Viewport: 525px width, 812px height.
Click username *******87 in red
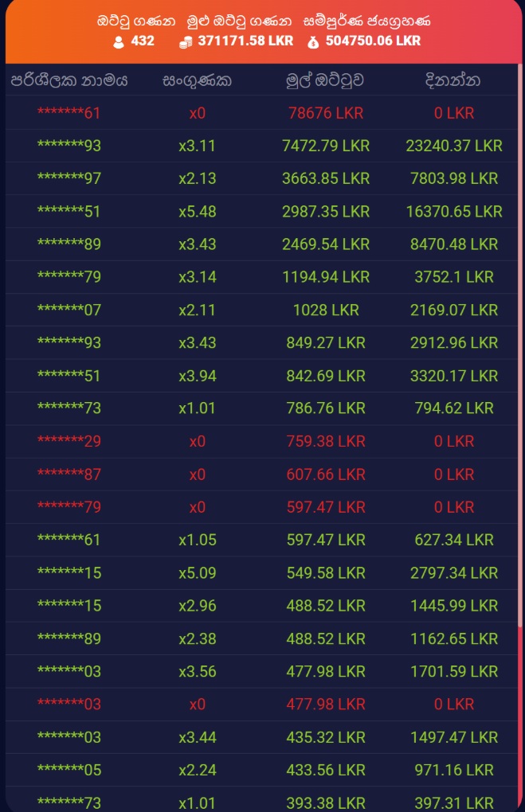[x=69, y=474]
